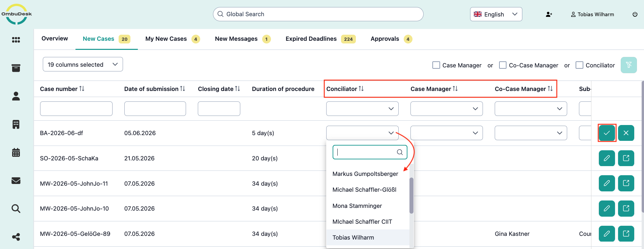
Task: Open Case Manager dropdown in row BA-2026-06-df
Action: click(447, 133)
